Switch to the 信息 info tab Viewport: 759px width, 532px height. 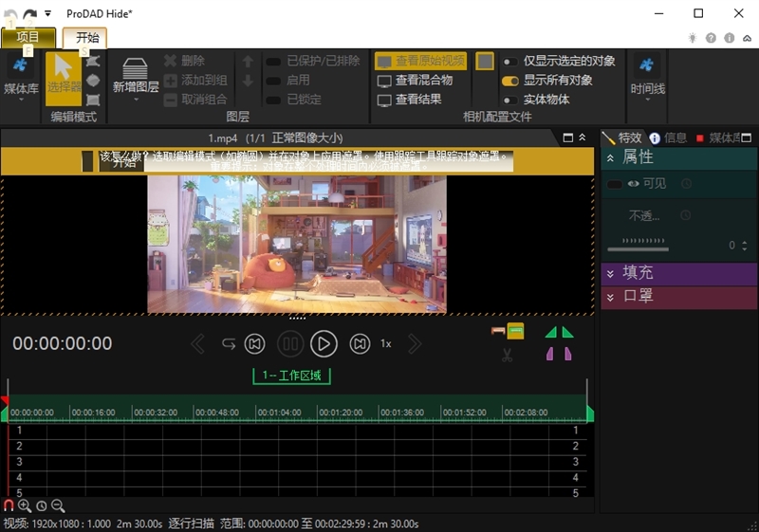tap(668, 138)
